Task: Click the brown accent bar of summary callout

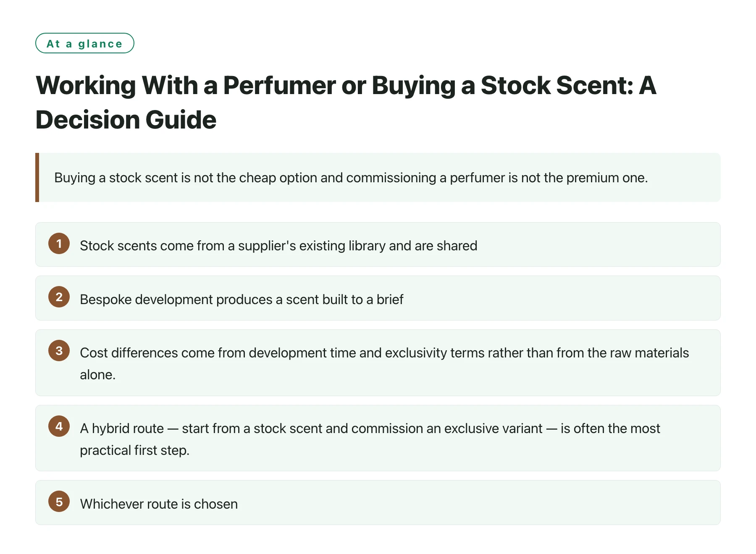Action: pyautogui.click(x=37, y=177)
